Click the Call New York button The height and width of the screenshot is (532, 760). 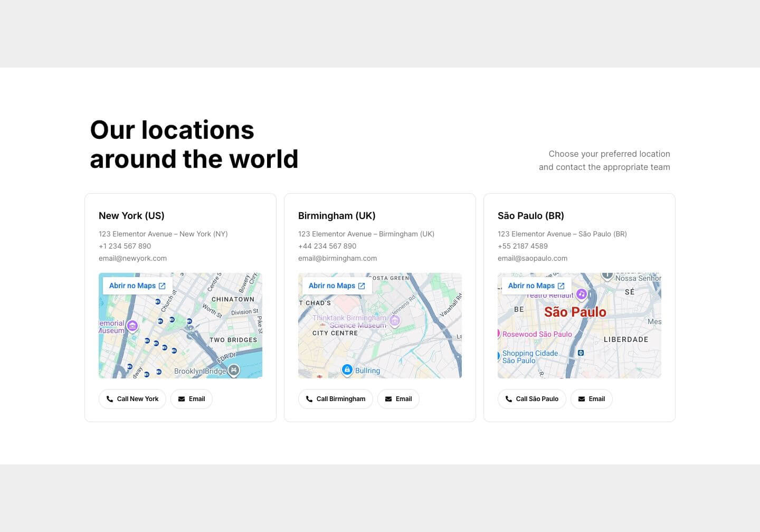(132, 399)
